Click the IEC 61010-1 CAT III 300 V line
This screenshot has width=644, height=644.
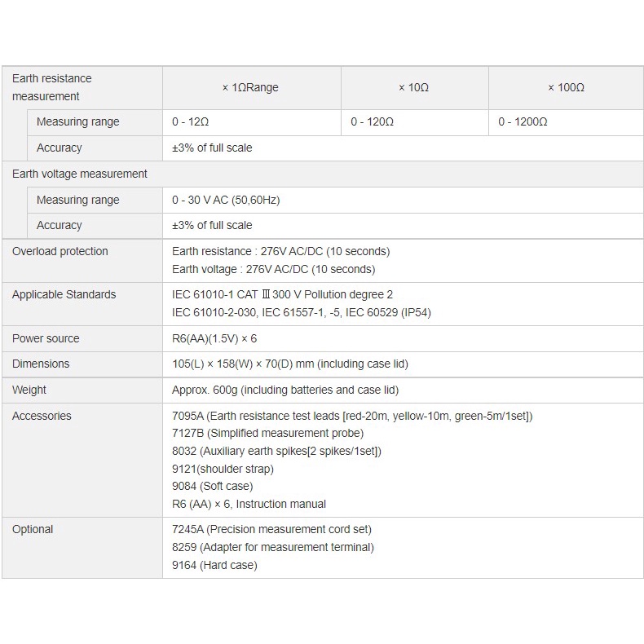click(x=282, y=294)
